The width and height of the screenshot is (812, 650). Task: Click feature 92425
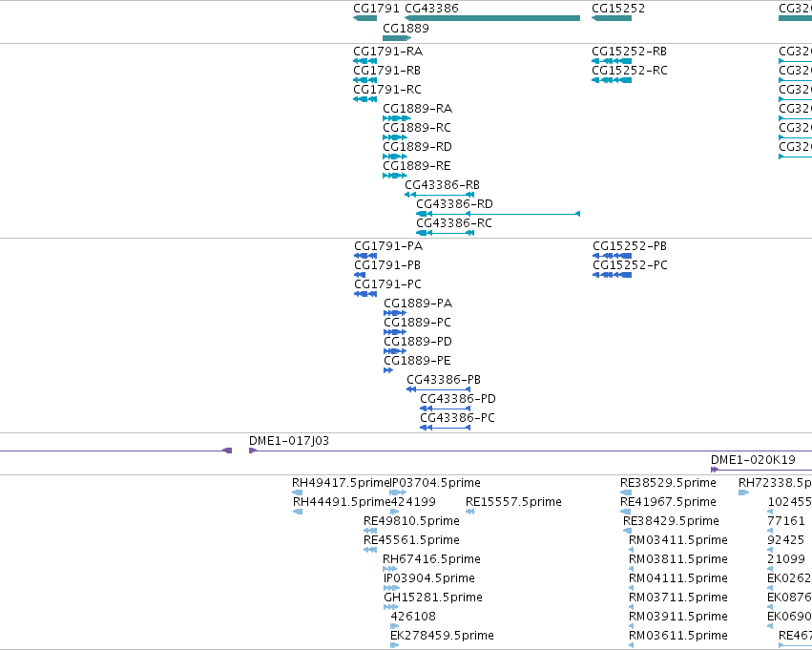pos(786,541)
